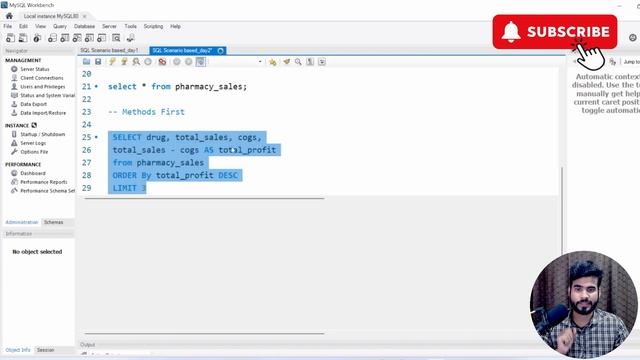Viewport: 640px width, 360px height.
Task: Open the File menu
Action: (7, 26)
